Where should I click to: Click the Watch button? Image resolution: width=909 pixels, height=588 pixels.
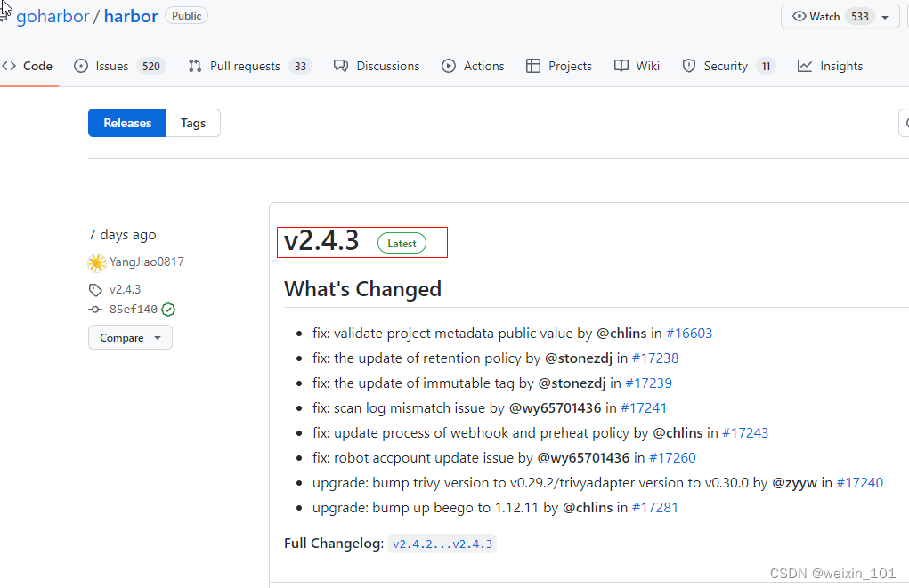(840, 16)
